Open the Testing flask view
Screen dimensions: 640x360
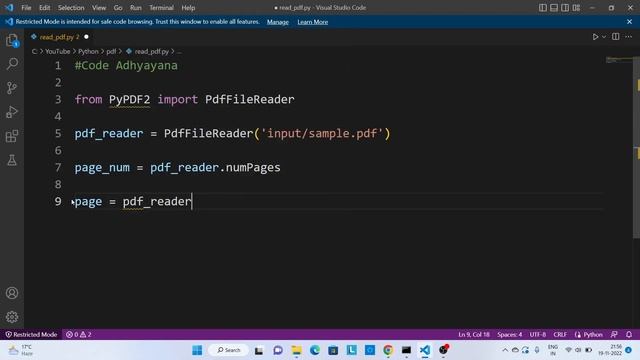click(x=12, y=160)
